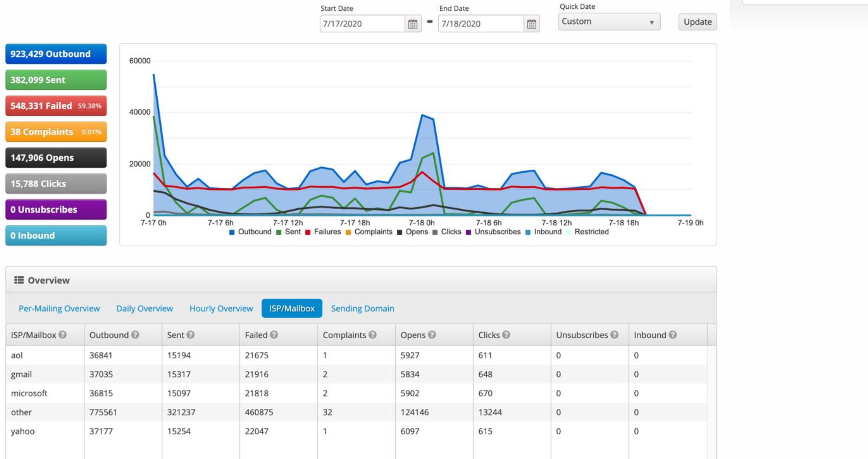Toggle Complaints series in chart legend
Image resolution: width=868 pixels, height=459 pixels.
369,232
